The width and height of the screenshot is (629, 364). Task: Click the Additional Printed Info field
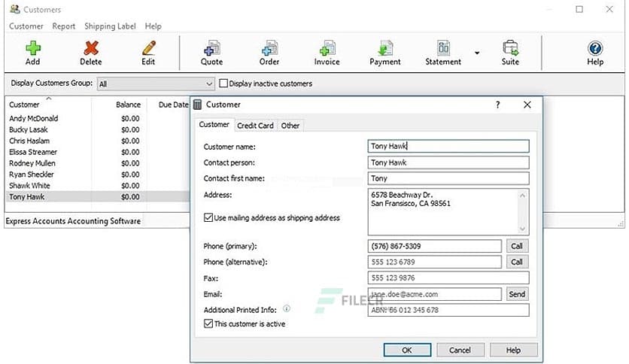click(448, 310)
